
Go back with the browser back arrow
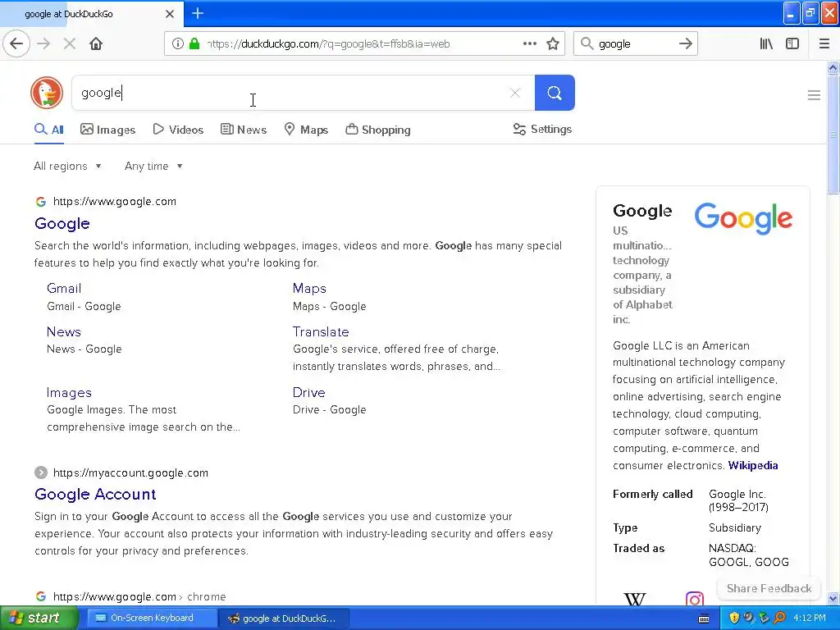tap(16, 44)
